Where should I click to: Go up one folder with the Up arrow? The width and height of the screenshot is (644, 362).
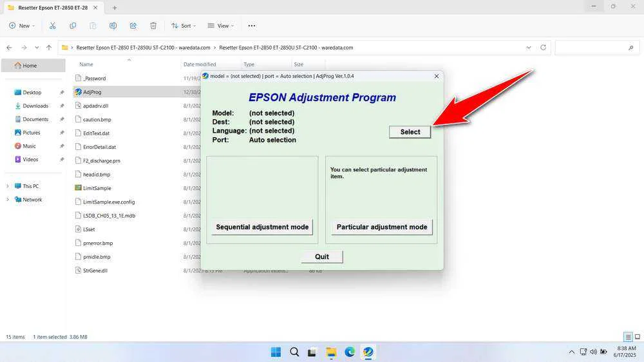click(48, 48)
